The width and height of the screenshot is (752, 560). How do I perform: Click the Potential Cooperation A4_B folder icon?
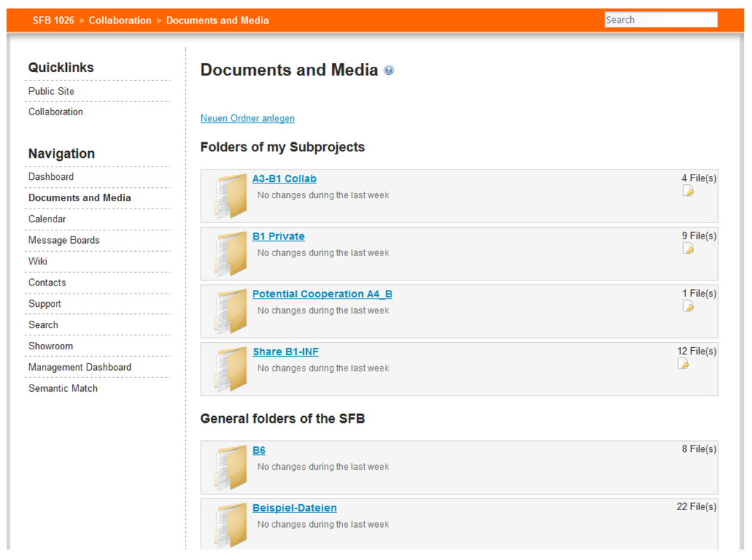click(x=231, y=311)
